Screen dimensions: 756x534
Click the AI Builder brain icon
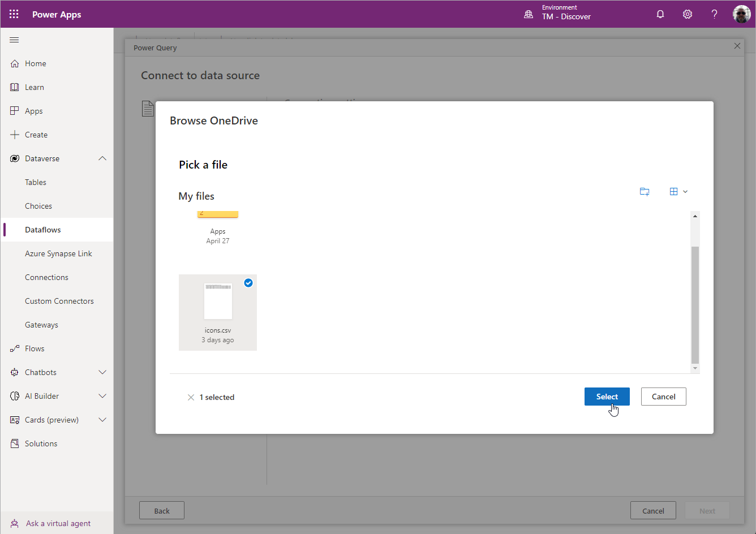point(15,396)
